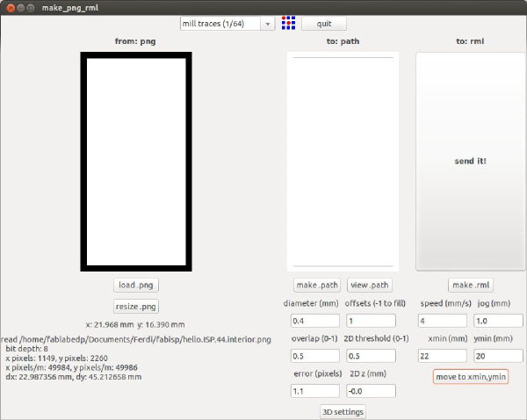
Task: Click the offsets (-1 to fill) input field
Action: pos(371,321)
